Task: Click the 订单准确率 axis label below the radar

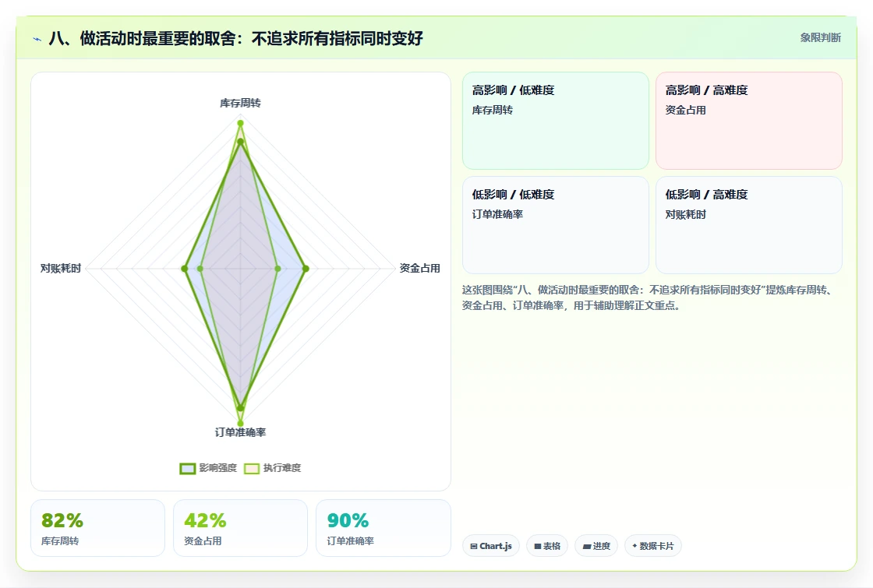Action: tap(240, 432)
